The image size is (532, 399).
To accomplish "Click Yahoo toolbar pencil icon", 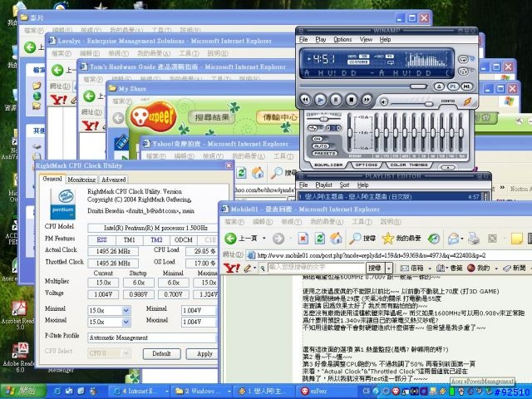I will [x=248, y=268].
